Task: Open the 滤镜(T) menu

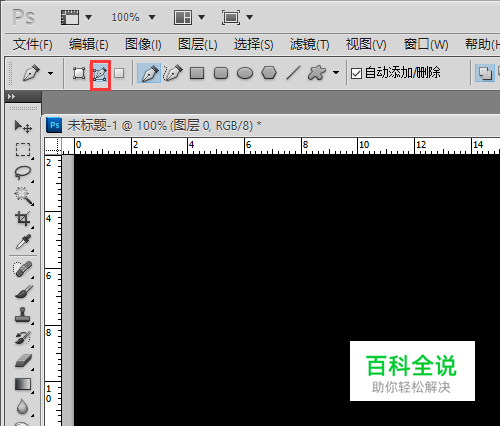Action: click(310, 44)
